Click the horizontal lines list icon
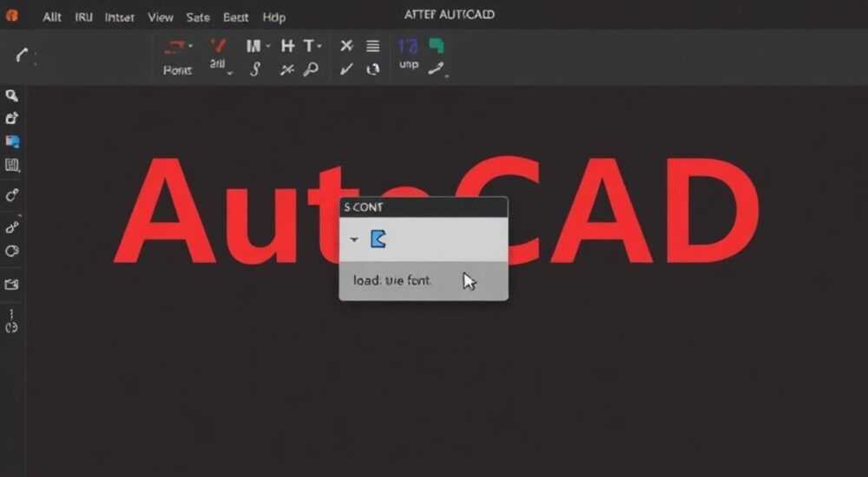Viewport: 868px width, 477px height. tap(373, 46)
